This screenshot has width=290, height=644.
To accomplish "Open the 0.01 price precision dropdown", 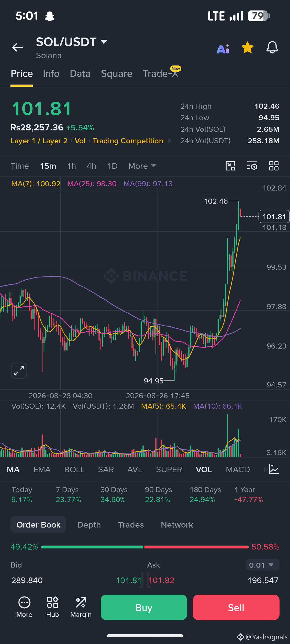I will pos(263,565).
